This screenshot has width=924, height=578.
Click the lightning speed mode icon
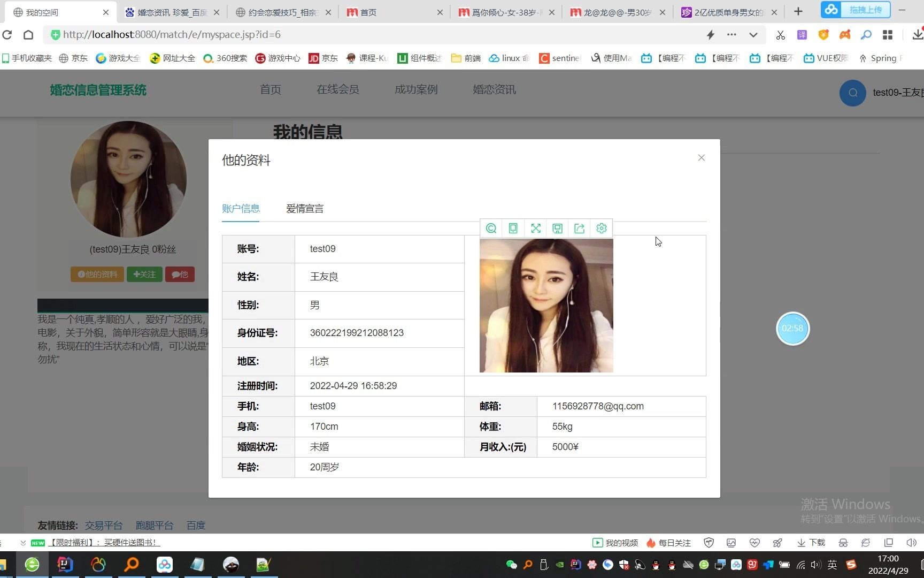(x=711, y=35)
